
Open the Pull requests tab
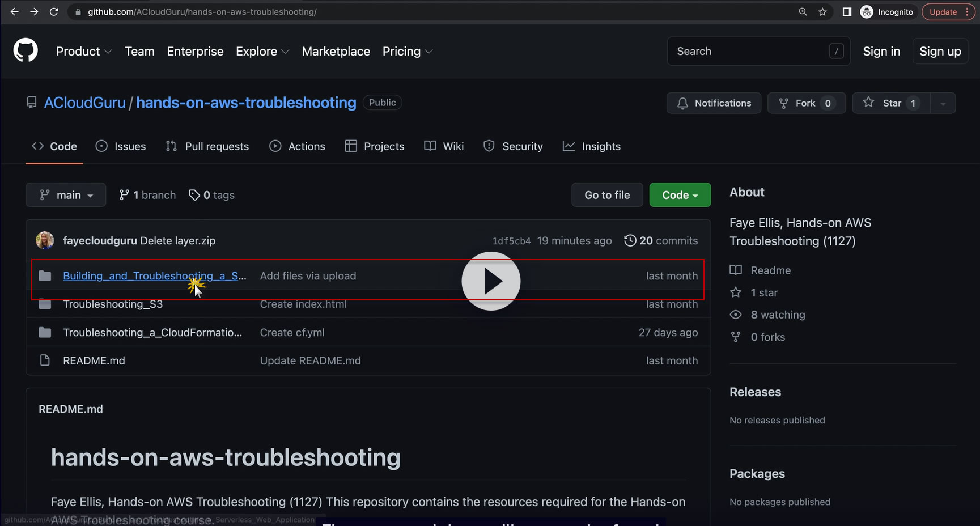click(207, 146)
